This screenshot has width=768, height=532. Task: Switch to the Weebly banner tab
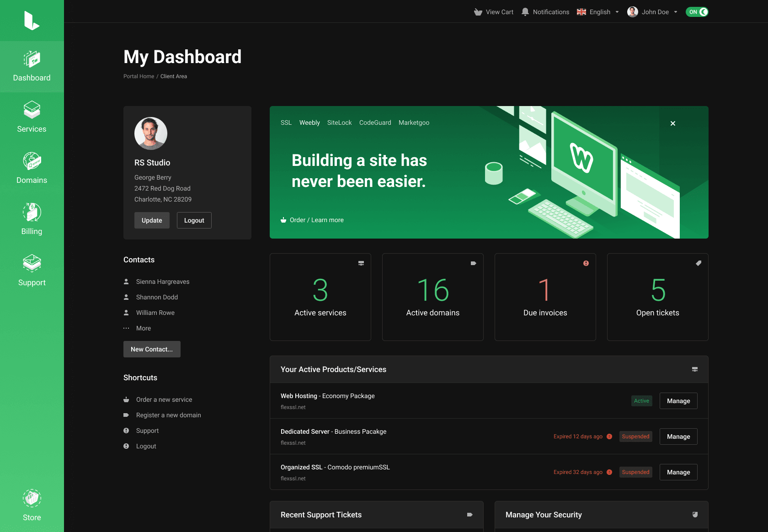pyautogui.click(x=309, y=122)
